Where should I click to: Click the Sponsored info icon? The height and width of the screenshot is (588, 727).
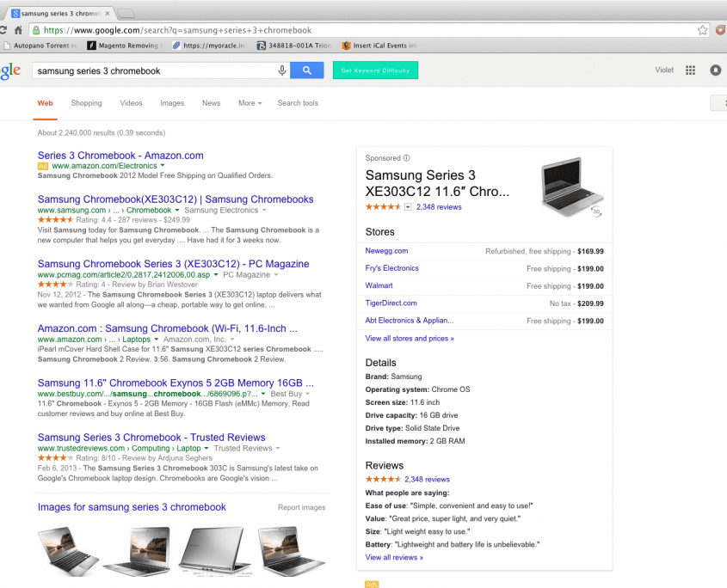point(407,158)
